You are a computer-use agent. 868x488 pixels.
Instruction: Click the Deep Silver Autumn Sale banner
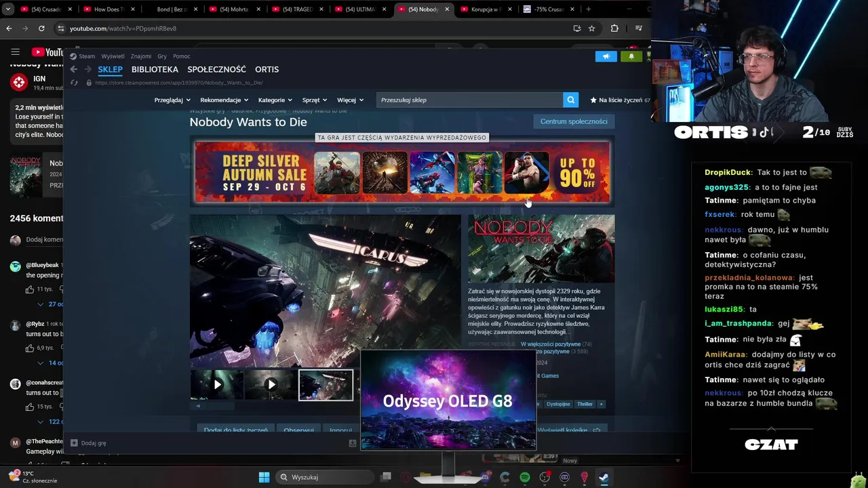point(402,172)
